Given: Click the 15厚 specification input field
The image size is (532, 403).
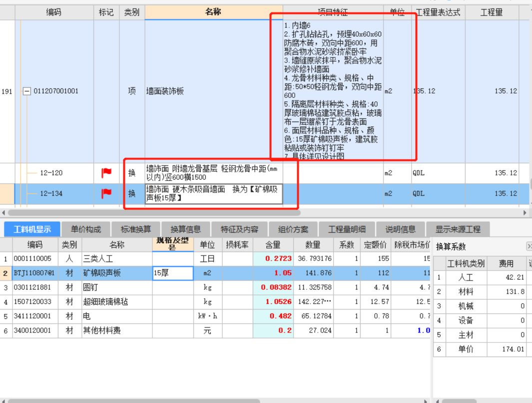Looking at the screenshot, I should [172, 273].
